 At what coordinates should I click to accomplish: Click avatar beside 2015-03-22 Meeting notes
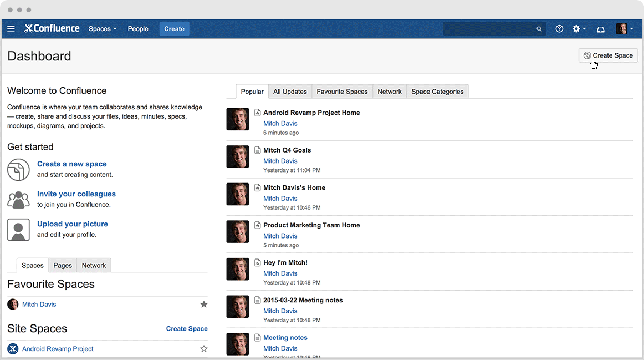[x=237, y=307]
